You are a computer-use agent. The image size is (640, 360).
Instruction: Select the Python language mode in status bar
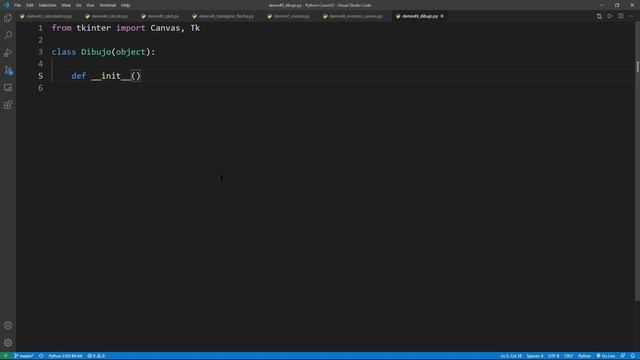click(x=584, y=356)
